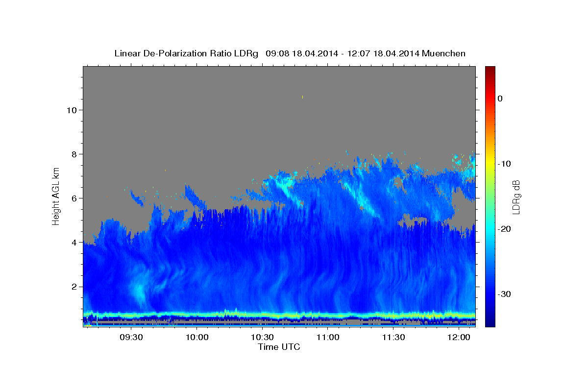The image size is (588, 392).
Task: Click the height label '4'
Action: pyautogui.click(x=73, y=242)
